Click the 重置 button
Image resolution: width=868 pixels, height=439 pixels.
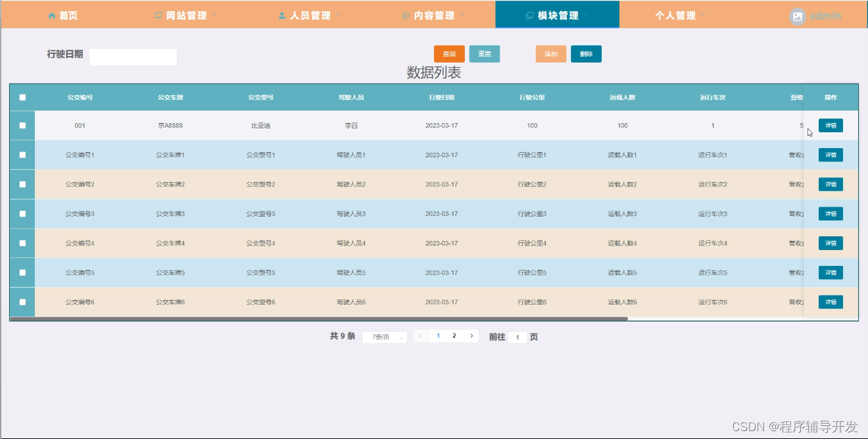point(485,54)
